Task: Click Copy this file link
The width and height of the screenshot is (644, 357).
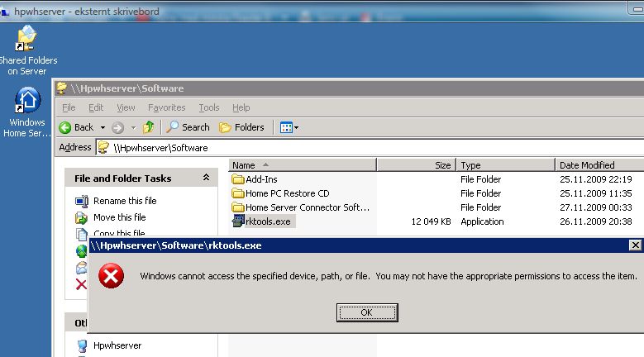Action: [119, 233]
